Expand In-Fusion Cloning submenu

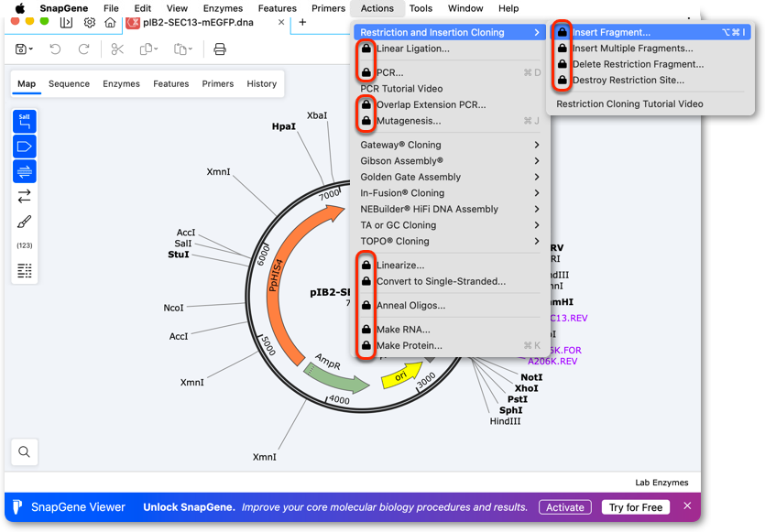449,193
